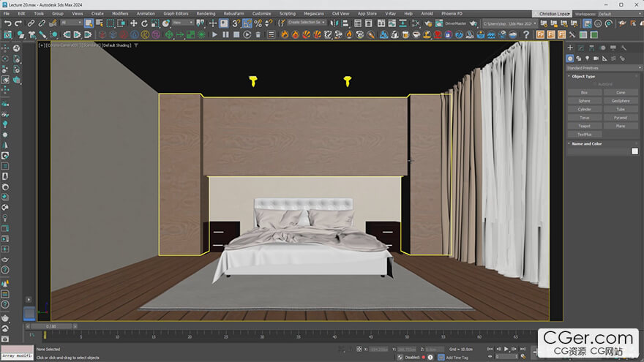Open the Workspaces Default dropdown
Image resolution: width=644 pixels, height=362 pixels.
pyautogui.click(x=621, y=14)
